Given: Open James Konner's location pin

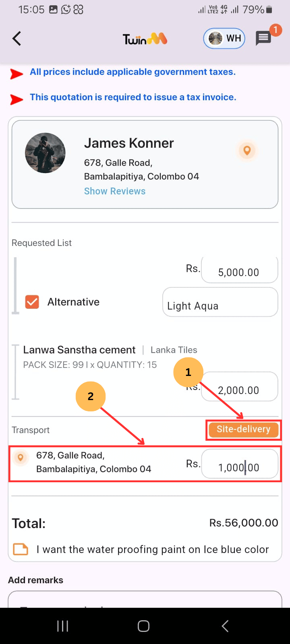Looking at the screenshot, I should (x=247, y=151).
